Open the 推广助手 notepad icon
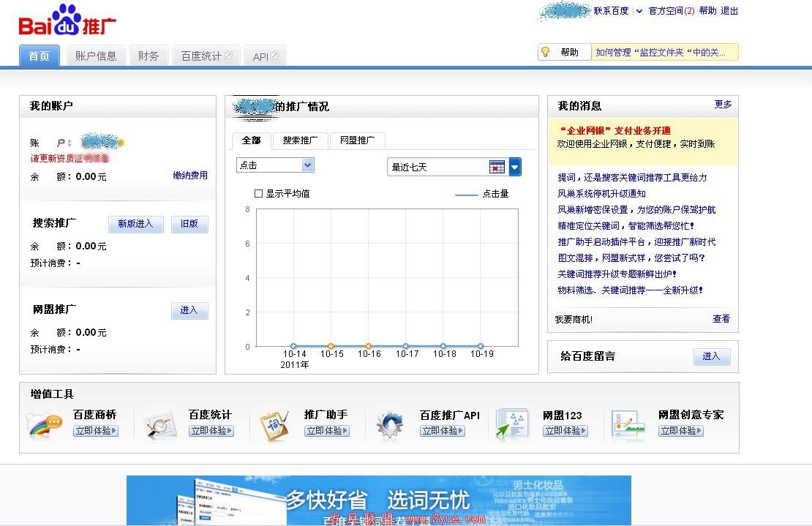812x526 pixels. click(x=274, y=424)
